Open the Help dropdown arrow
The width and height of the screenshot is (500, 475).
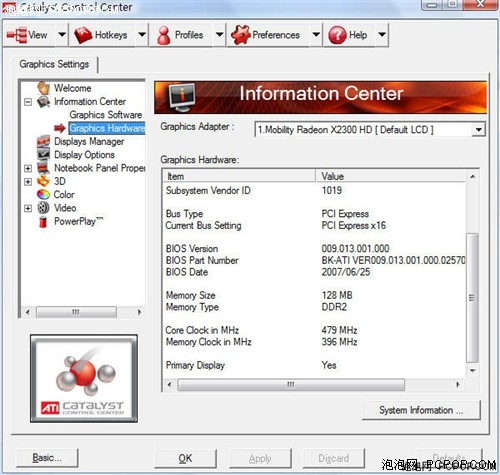382,35
